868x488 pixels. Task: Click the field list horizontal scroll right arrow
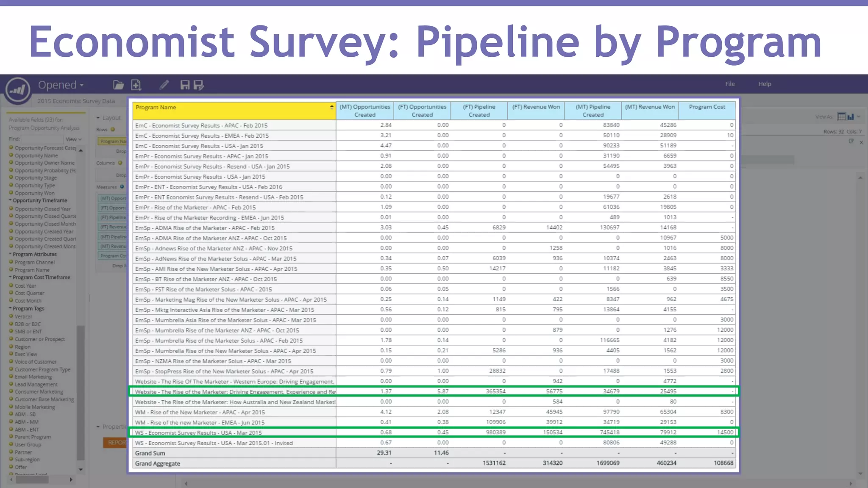(71, 480)
